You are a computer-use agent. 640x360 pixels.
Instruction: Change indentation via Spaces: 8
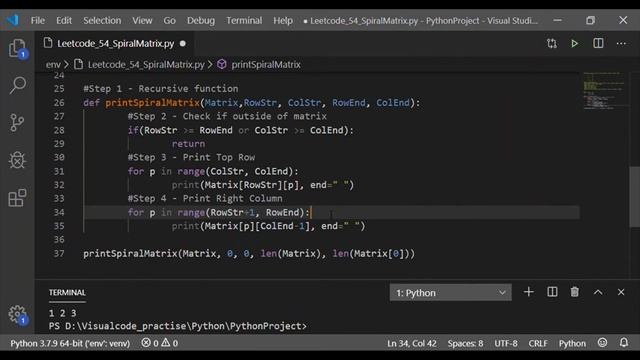(x=465, y=343)
